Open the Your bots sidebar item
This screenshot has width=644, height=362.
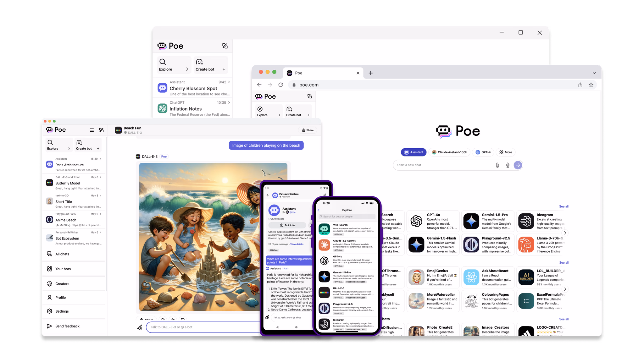(63, 269)
